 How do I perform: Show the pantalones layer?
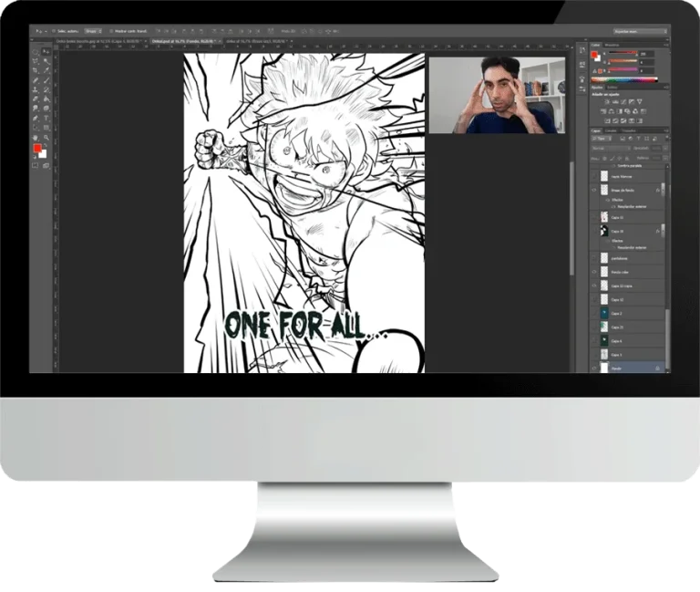(x=593, y=258)
